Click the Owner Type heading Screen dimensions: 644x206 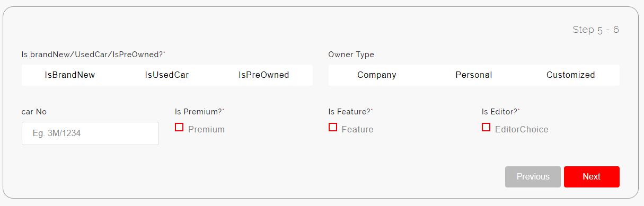(x=351, y=55)
